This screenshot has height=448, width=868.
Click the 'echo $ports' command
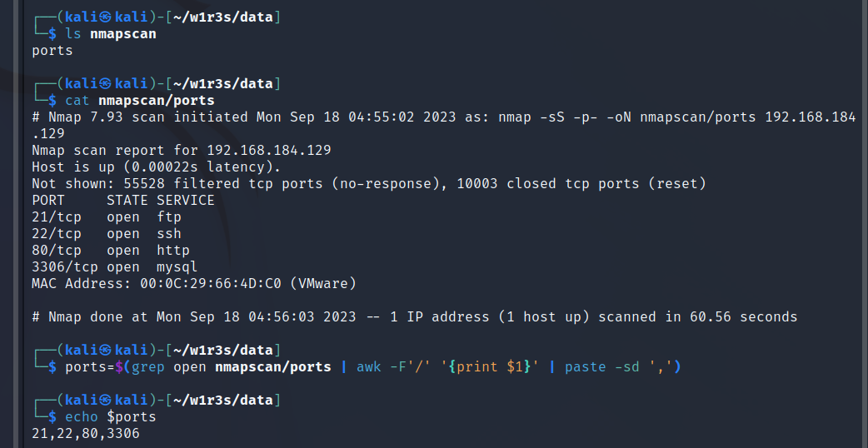click(111, 416)
